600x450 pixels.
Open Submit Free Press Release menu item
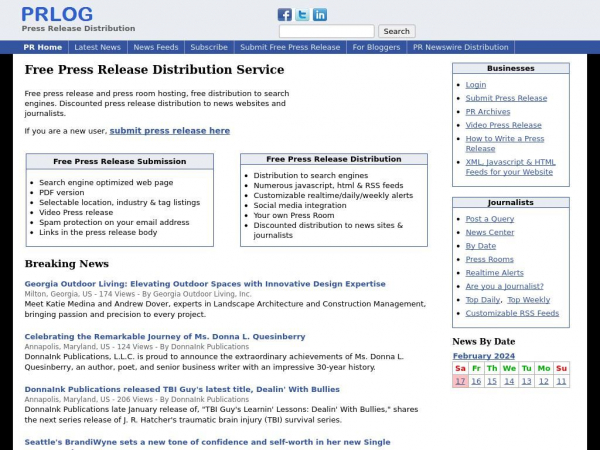pyautogui.click(x=290, y=47)
